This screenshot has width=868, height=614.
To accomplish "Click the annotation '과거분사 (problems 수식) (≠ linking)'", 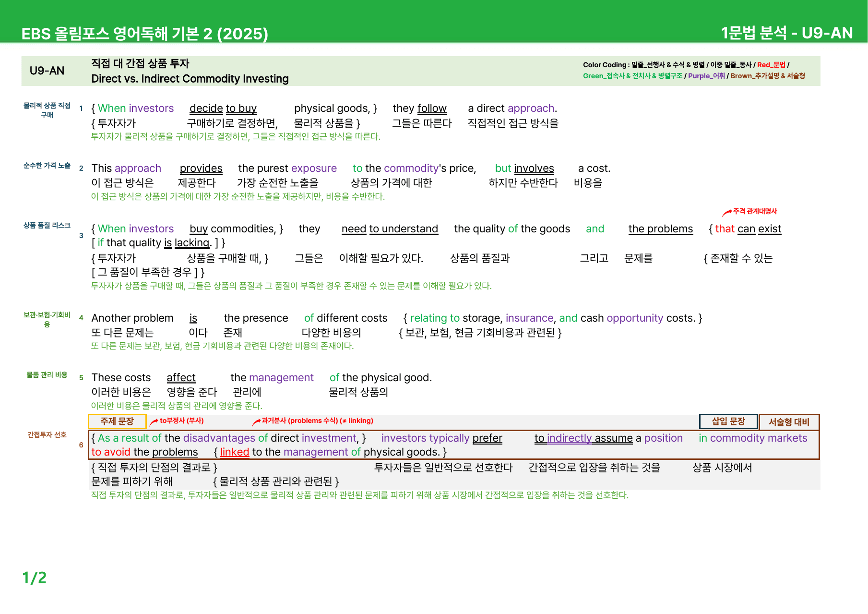I will coord(317,421).
